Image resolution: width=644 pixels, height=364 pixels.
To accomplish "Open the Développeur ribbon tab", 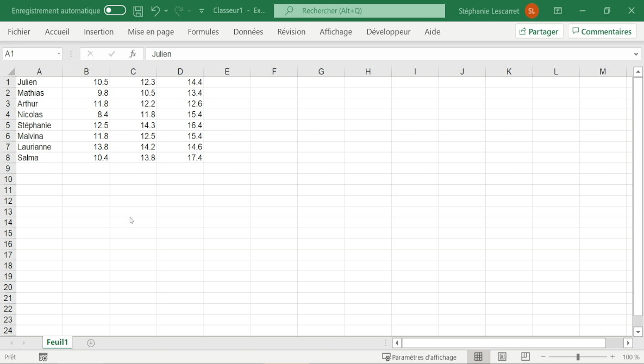I will pyautogui.click(x=389, y=32).
